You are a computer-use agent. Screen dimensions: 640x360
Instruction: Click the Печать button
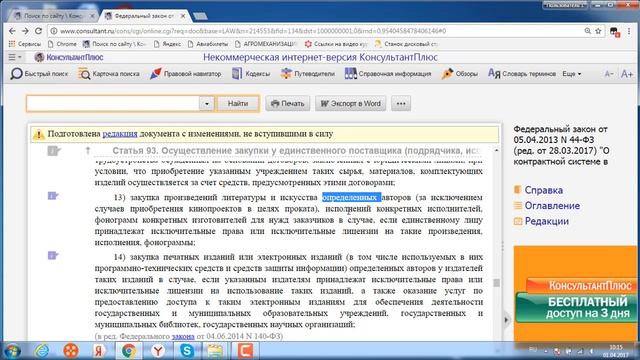288,104
